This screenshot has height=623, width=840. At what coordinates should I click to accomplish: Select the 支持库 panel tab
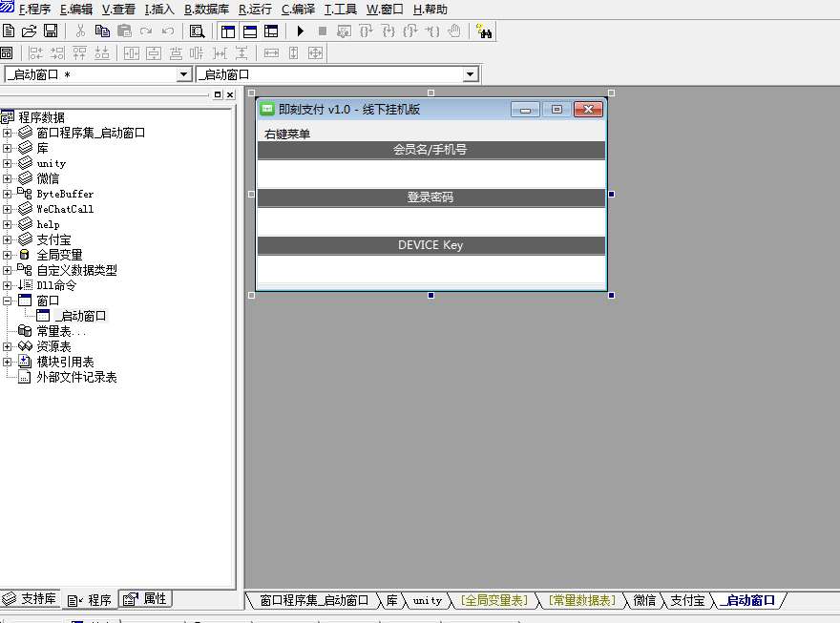click(31, 599)
